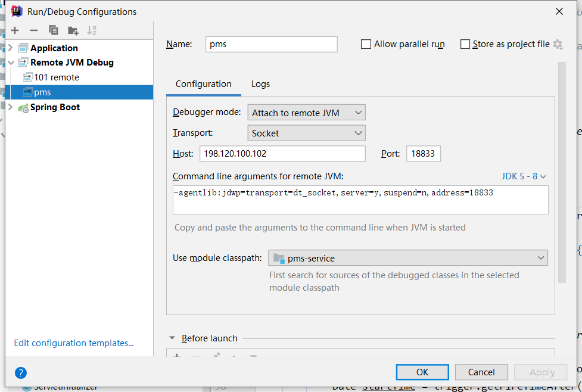
Task: Switch to the Logs tab
Action: click(x=260, y=84)
